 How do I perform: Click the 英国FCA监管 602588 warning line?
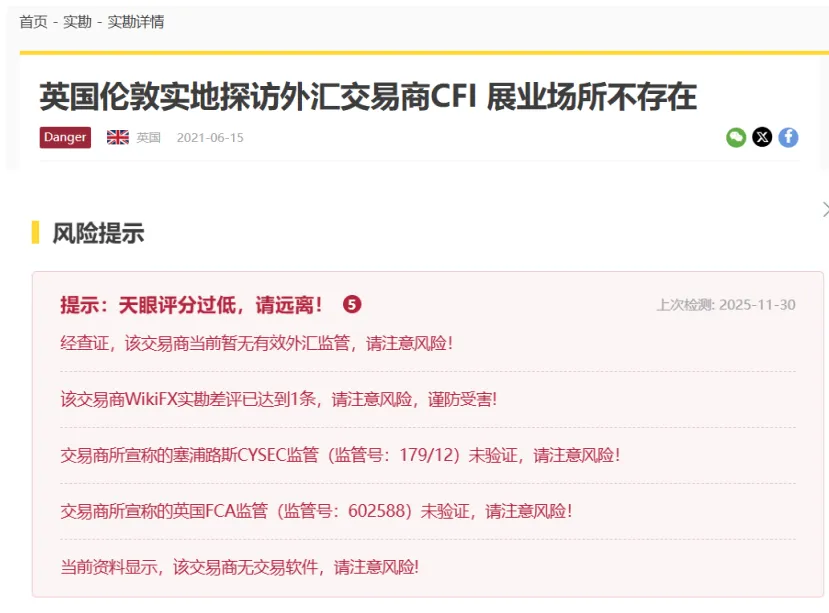(316, 511)
